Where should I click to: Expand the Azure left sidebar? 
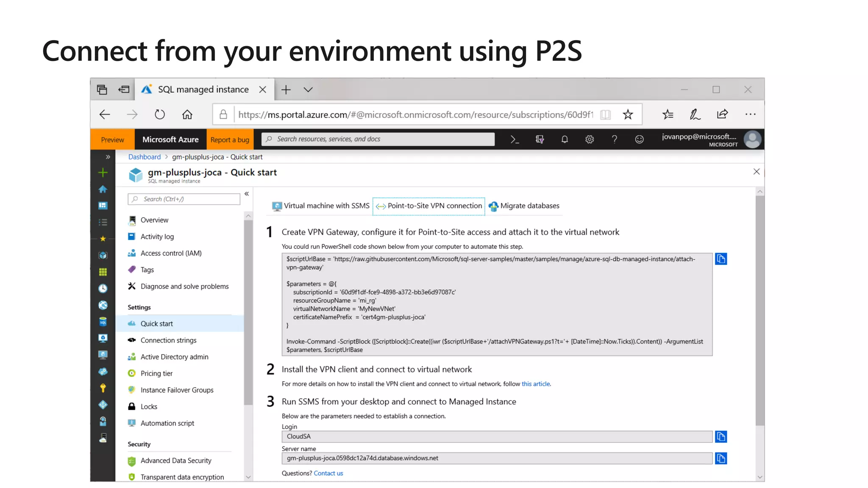point(108,157)
